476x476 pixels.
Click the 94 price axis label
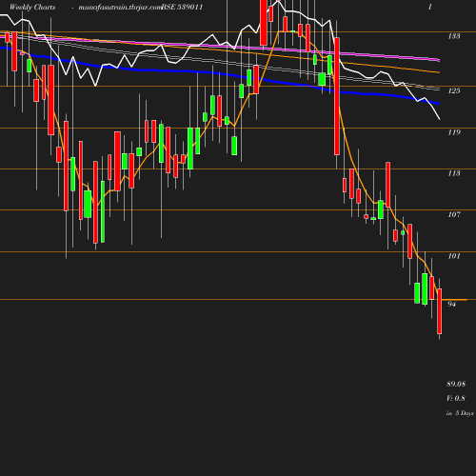pyautogui.click(x=451, y=304)
